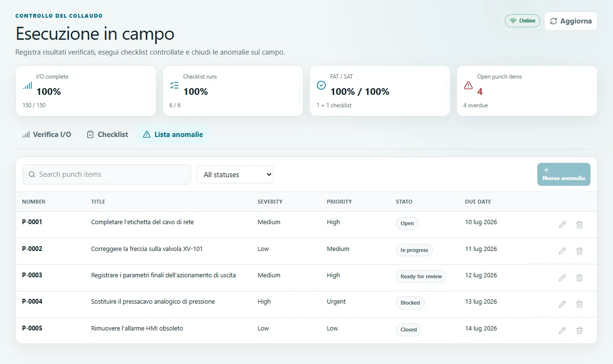Screen dimensions: 613x364
Task: Select 'Rimuovere l'allarme HMI obsoleto' title
Action: point(137,329)
